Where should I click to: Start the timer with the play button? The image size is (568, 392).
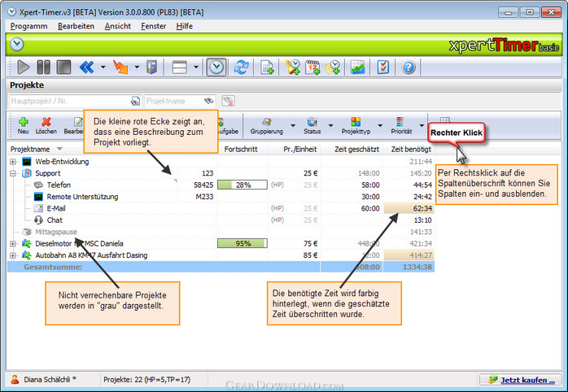(23, 68)
